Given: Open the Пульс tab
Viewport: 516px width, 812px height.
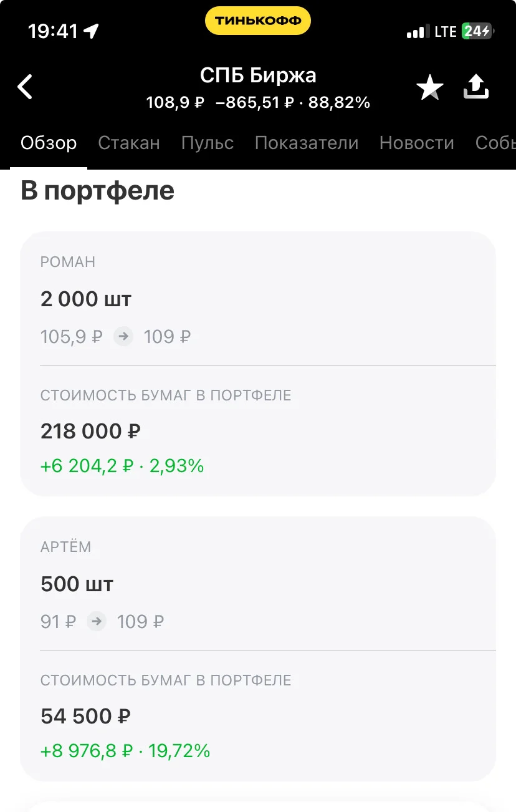Looking at the screenshot, I should tap(208, 143).
